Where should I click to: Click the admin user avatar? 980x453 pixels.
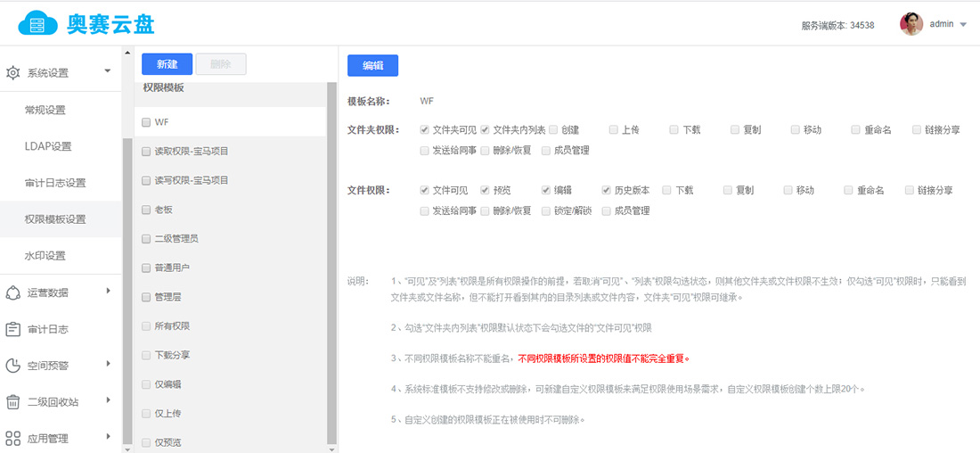tap(911, 24)
